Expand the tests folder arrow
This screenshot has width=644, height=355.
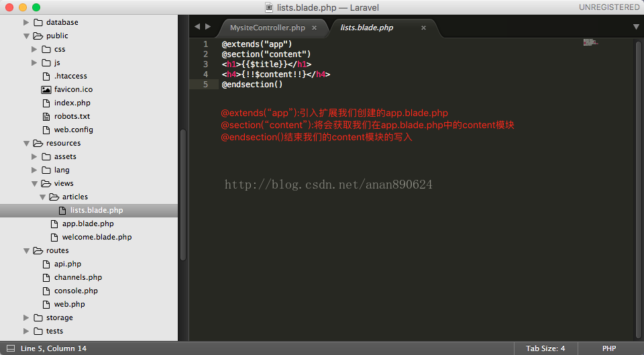pos(26,331)
